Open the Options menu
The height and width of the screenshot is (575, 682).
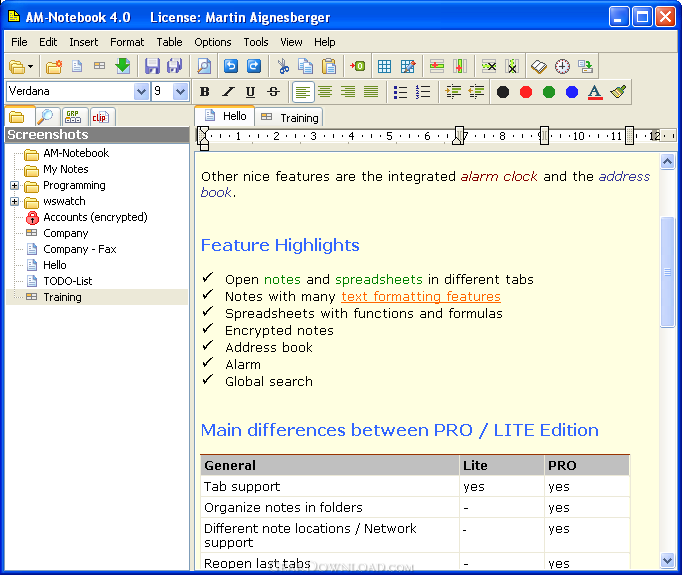click(x=213, y=42)
